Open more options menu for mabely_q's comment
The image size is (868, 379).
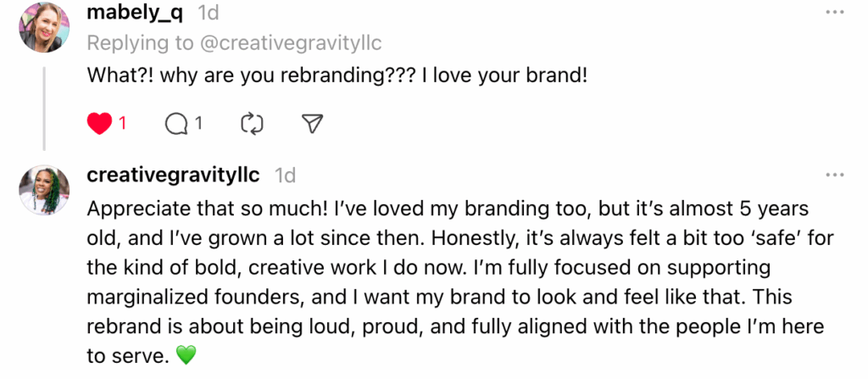coord(834,12)
